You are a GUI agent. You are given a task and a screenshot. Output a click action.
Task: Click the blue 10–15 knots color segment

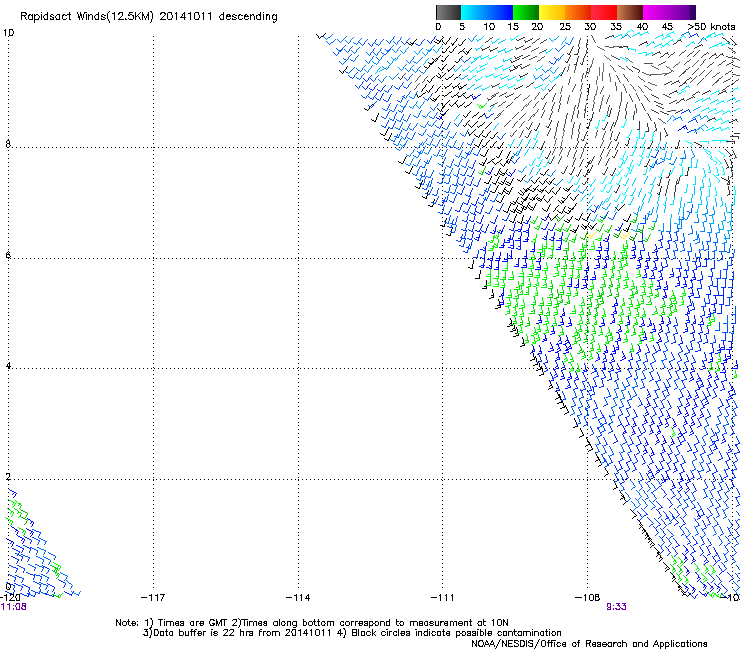[x=500, y=12]
